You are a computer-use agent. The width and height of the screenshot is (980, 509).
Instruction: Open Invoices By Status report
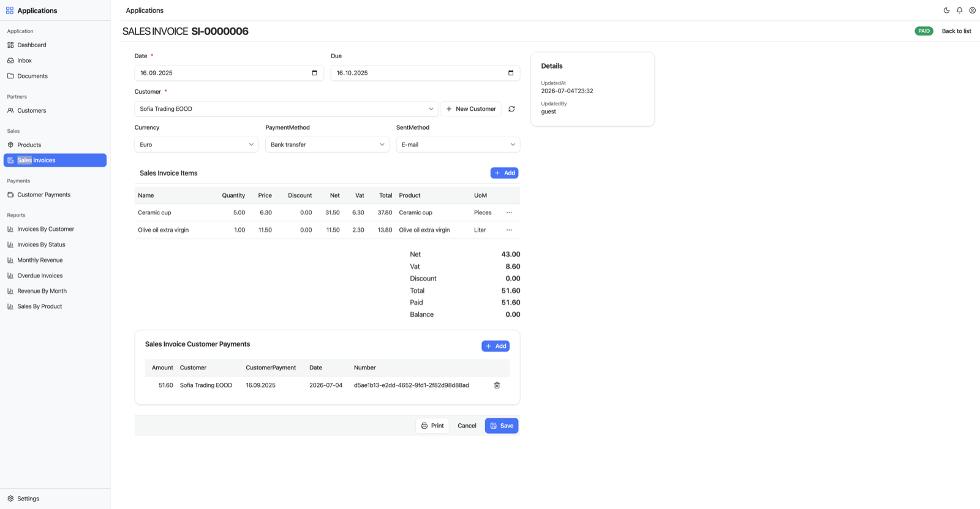(55, 244)
